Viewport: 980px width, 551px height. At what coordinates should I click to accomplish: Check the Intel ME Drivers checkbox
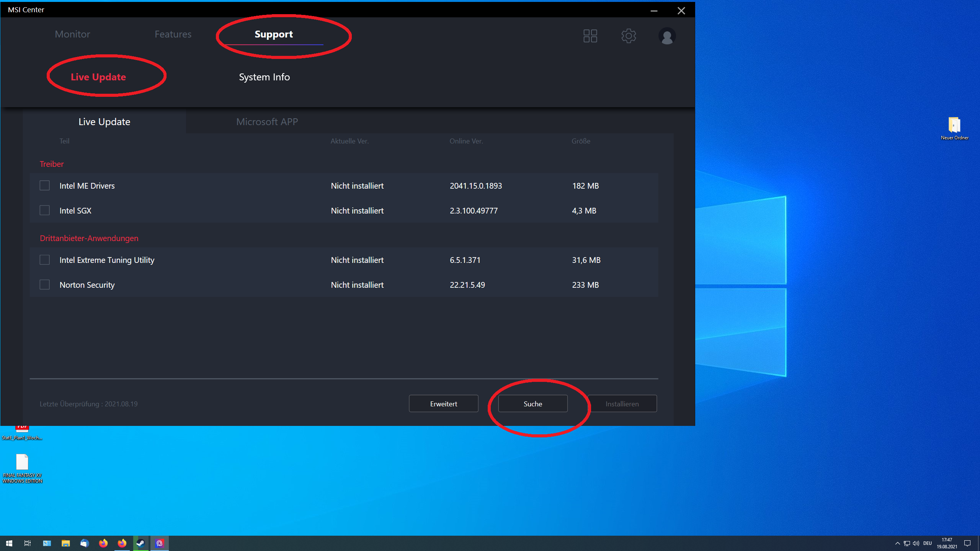[45, 186]
